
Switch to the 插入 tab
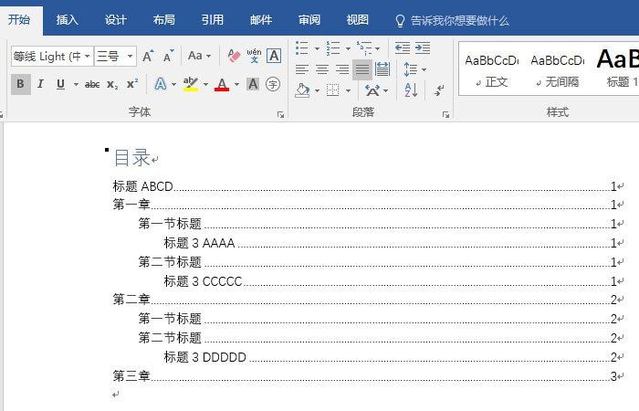tap(67, 20)
